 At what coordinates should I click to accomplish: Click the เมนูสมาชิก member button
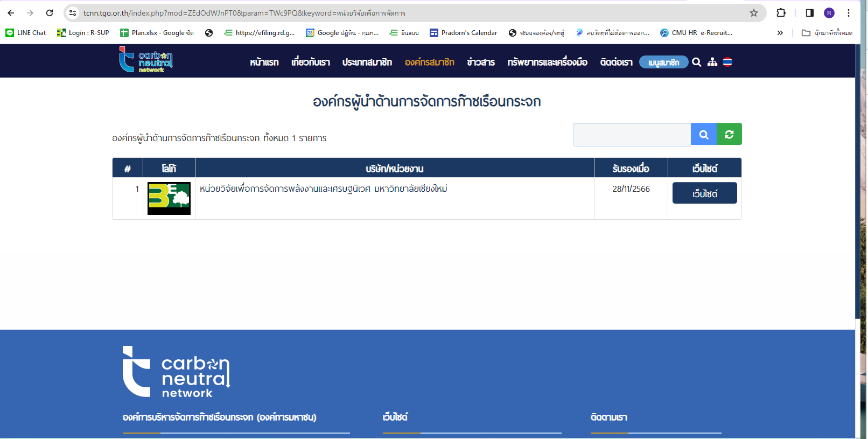point(663,62)
